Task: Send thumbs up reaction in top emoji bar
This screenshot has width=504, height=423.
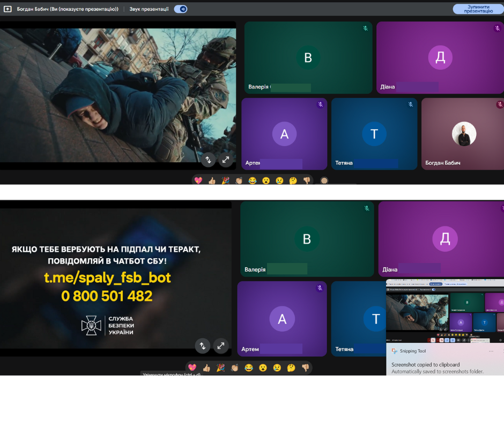Action: pyautogui.click(x=212, y=181)
